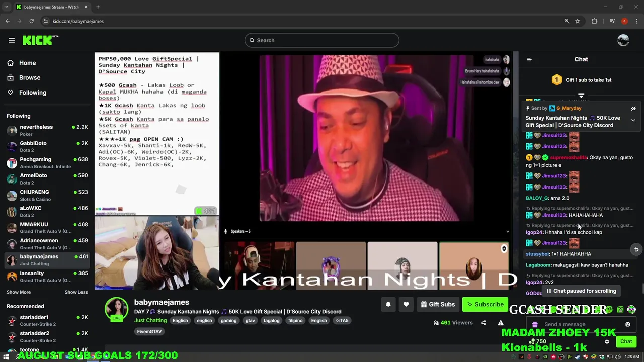Image resolution: width=644 pixels, height=362 pixels.
Task: Open the user profile avatar menu
Action: 623,40
